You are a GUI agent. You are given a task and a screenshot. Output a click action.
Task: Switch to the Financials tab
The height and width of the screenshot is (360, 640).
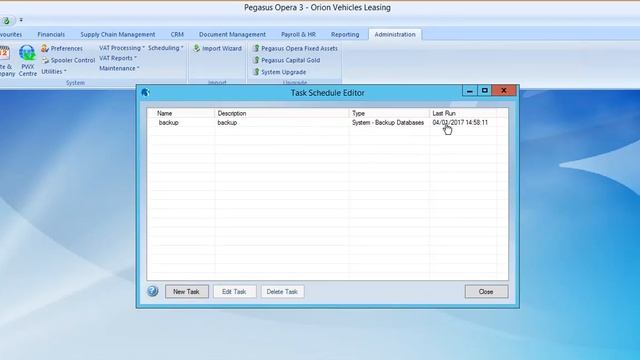(51, 35)
